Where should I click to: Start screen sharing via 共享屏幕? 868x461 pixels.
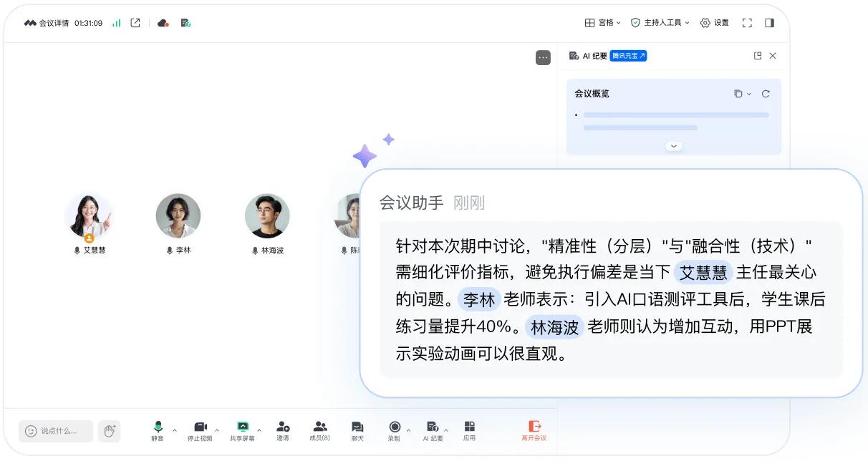242,430
